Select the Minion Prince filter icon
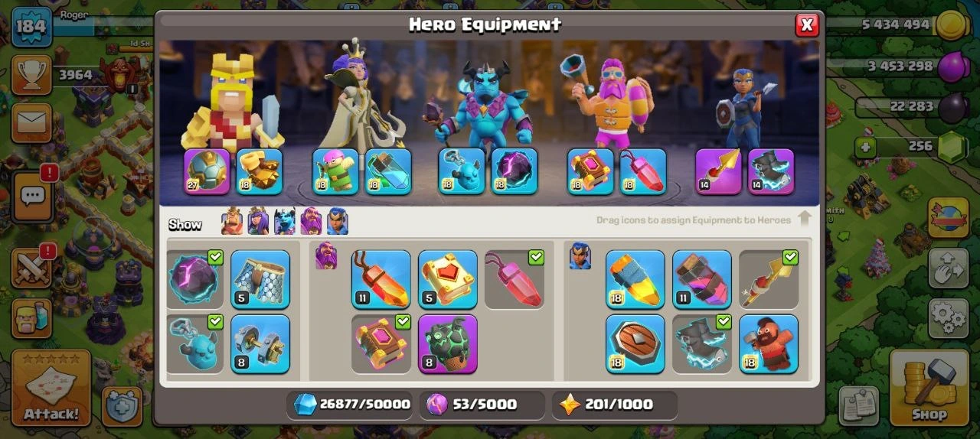 coord(285,221)
